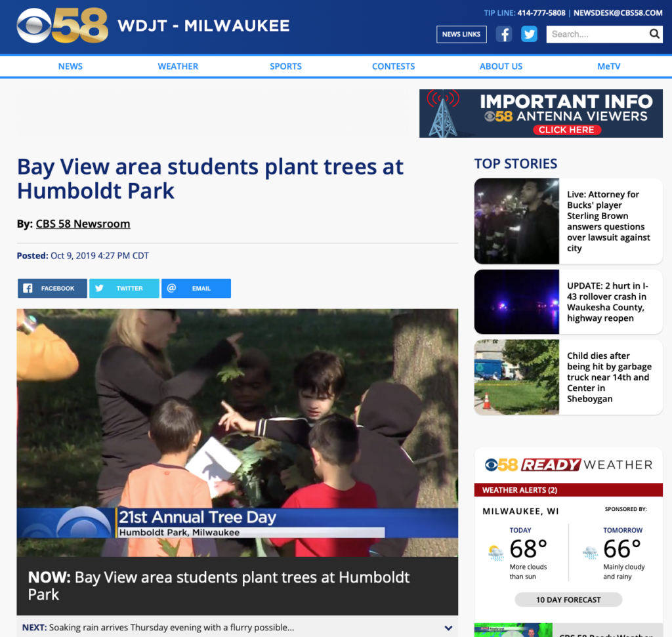Click the search magnifying glass icon
Image resolution: width=672 pixels, height=637 pixels.
pyautogui.click(x=654, y=34)
